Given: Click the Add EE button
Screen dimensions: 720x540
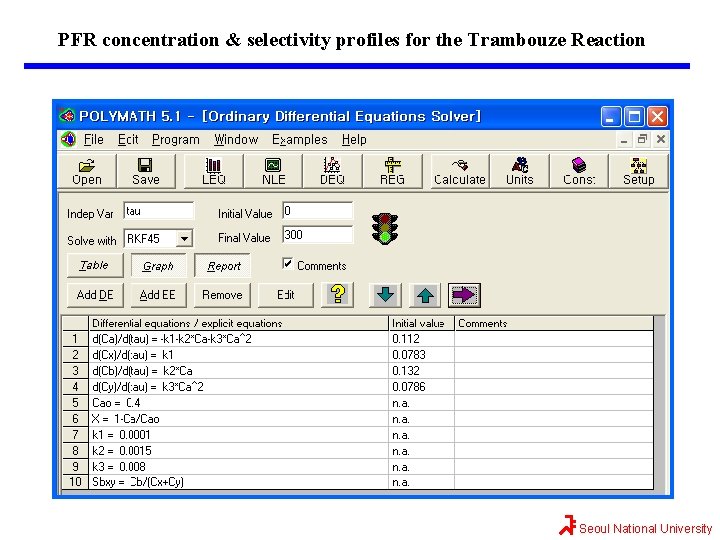Looking at the screenshot, I should pos(158,295).
